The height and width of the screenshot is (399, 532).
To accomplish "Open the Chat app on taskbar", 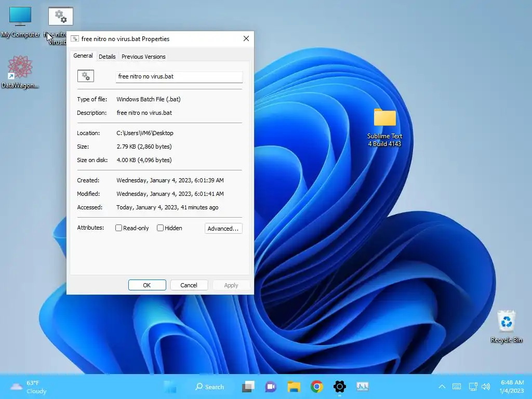I will point(270,387).
